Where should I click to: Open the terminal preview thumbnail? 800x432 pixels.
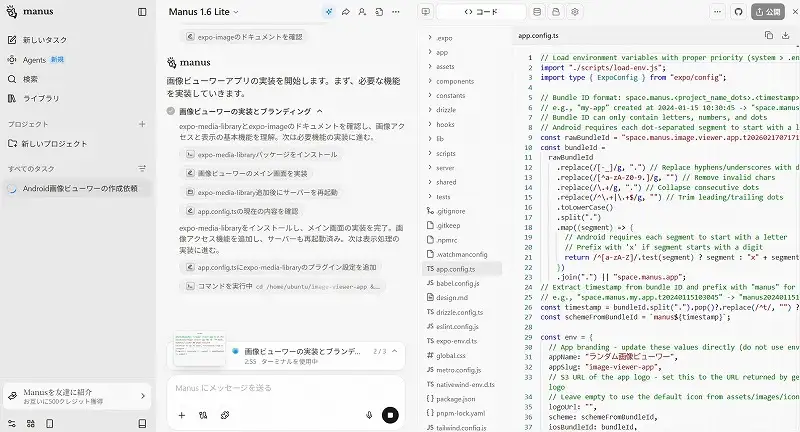(x=199, y=349)
